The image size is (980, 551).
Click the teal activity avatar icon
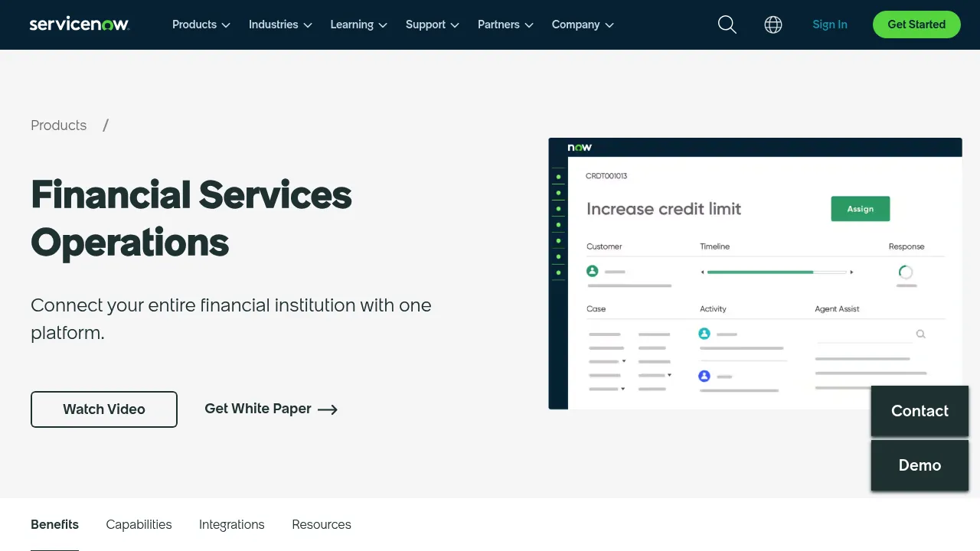pyautogui.click(x=704, y=334)
